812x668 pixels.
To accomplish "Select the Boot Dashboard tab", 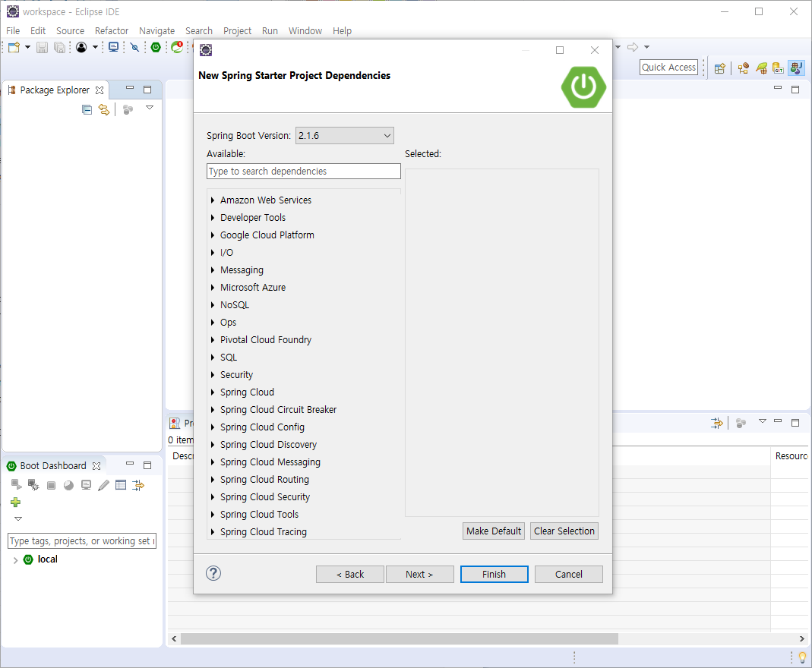I will 55,465.
